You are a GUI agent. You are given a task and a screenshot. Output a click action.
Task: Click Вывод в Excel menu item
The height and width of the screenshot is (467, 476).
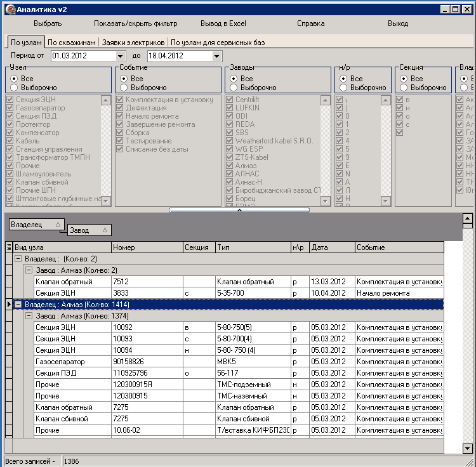[x=223, y=23]
